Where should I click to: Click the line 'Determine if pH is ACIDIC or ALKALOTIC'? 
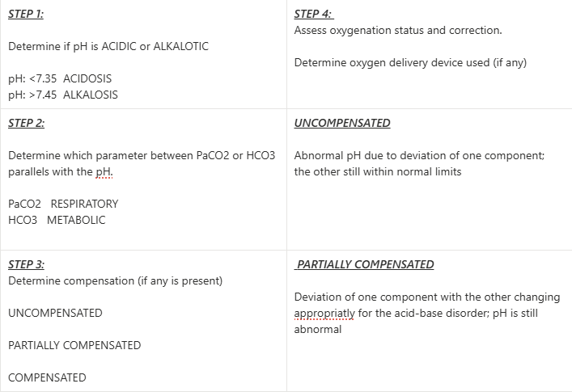click(x=108, y=46)
